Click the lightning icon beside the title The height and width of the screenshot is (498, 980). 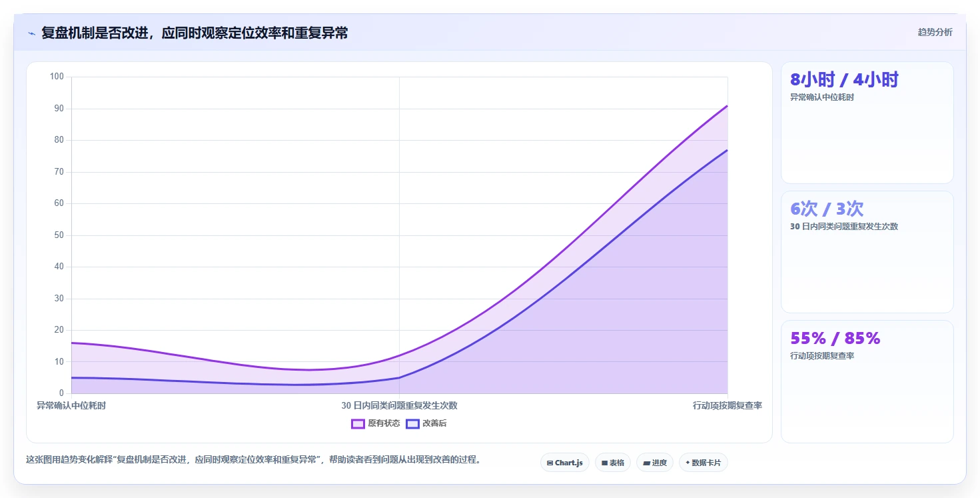tap(31, 33)
